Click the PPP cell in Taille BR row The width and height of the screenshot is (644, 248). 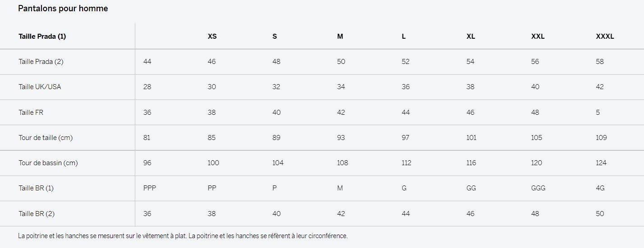pyautogui.click(x=150, y=188)
